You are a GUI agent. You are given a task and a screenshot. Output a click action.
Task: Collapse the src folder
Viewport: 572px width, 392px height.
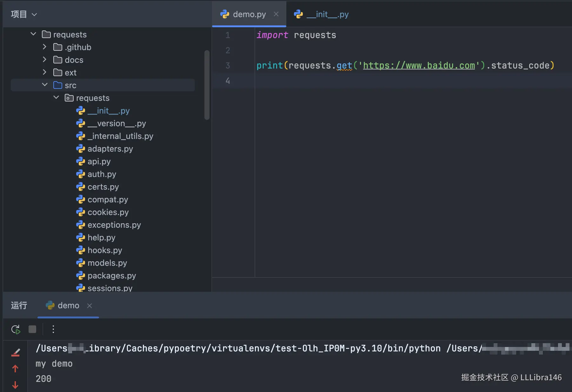[45, 85]
